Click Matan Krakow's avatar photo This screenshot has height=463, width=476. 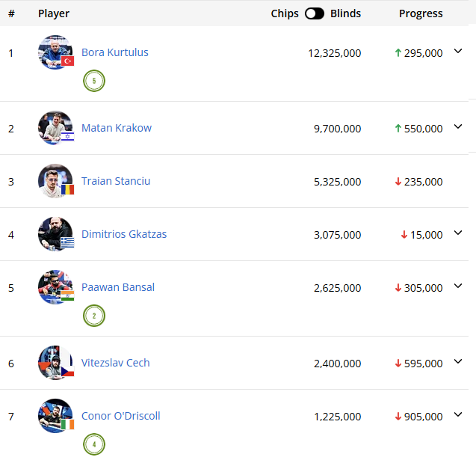55,128
